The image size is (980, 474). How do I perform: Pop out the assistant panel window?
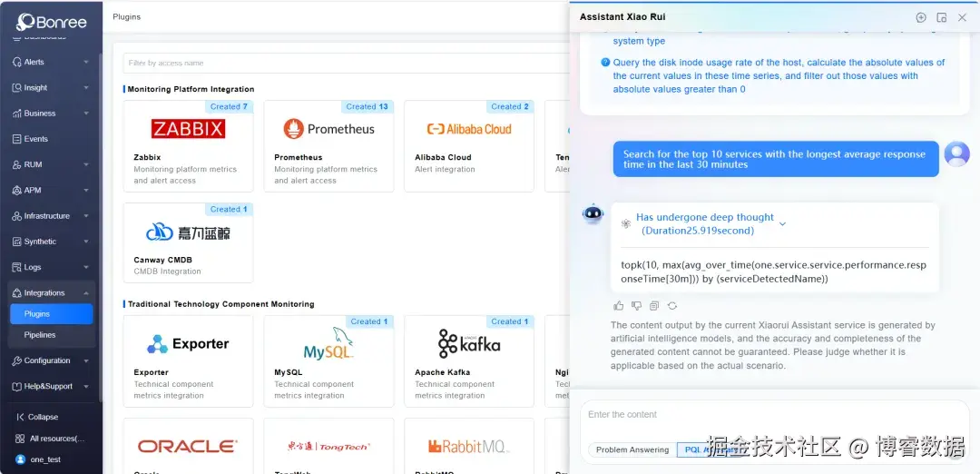(x=941, y=17)
